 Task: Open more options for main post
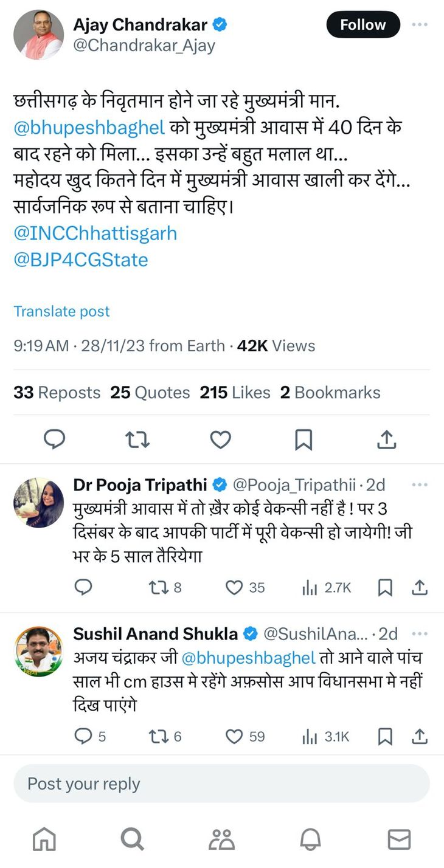pos(420,25)
